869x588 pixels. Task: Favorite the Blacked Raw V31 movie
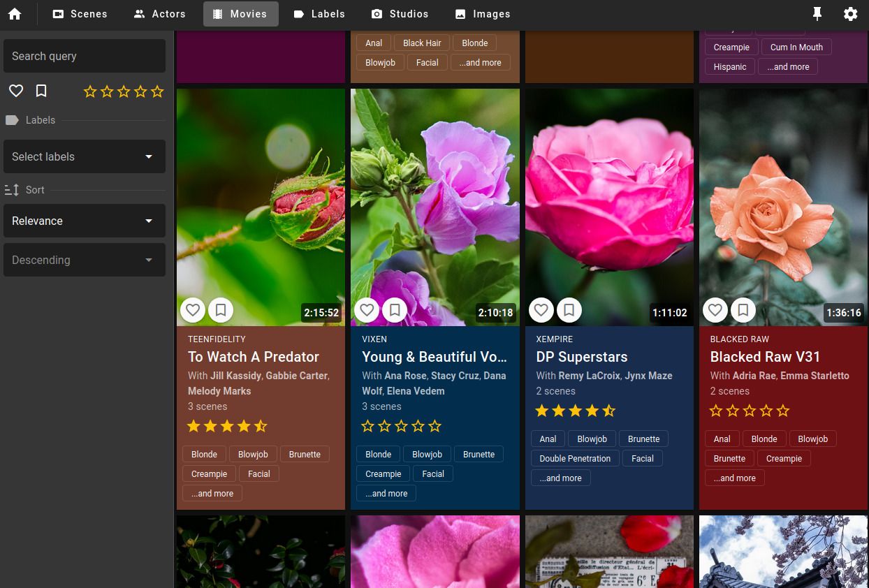point(715,310)
